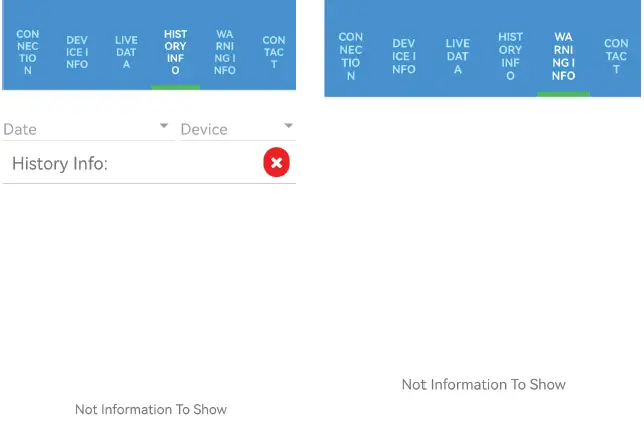Click the Date field placeholder text
Viewport: 644px width, 428px height.
point(20,129)
